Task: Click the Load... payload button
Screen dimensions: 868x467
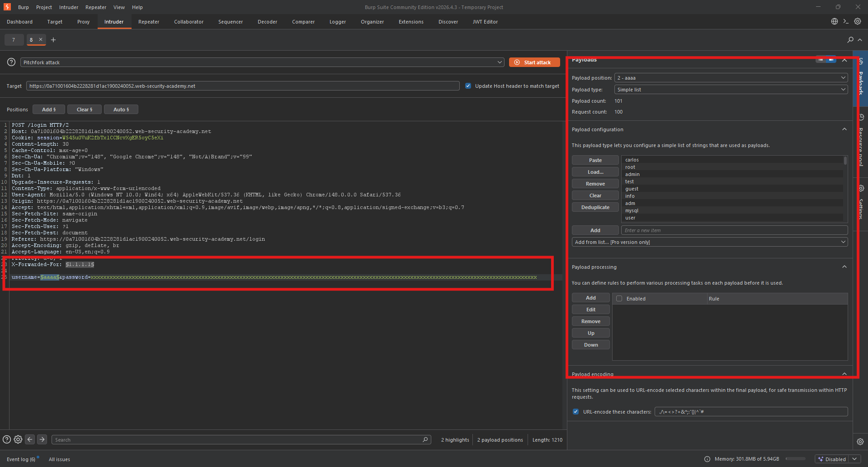Action: tap(595, 172)
